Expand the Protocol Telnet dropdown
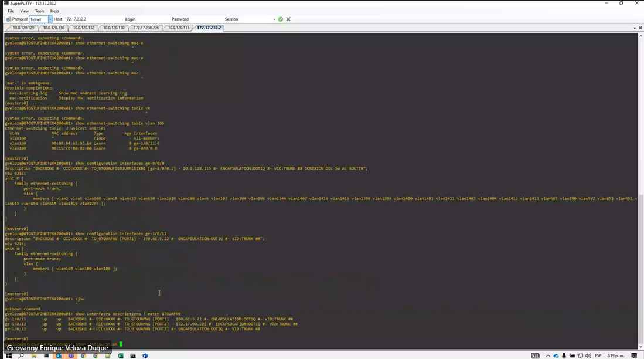Viewport: 644px width, 359px height. 50,19
